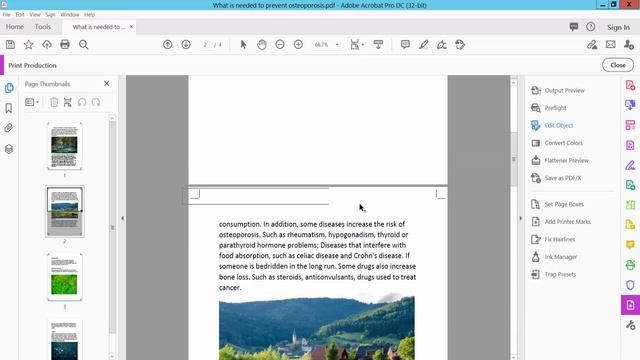Select page 2 thumbnail
Screen dimensions: 640x360
64,211
